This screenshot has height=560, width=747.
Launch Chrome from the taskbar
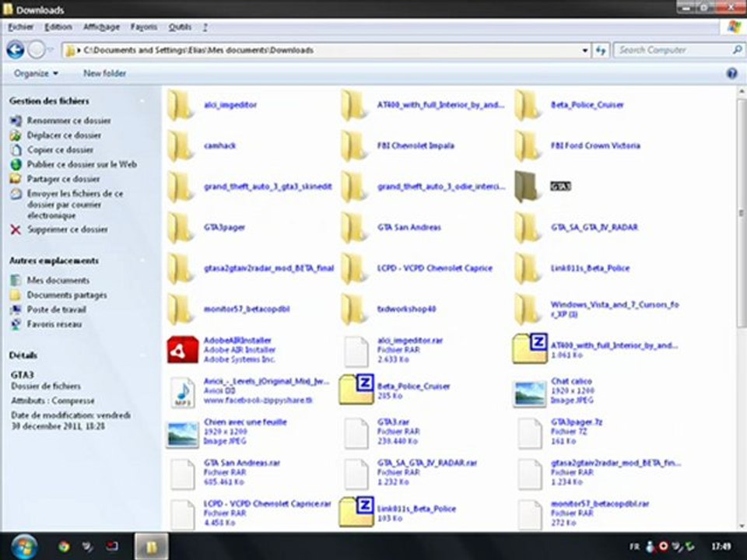[64, 547]
